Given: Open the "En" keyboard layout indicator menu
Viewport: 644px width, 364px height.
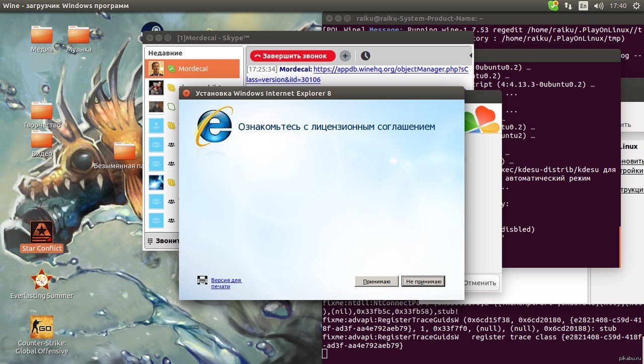Looking at the screenshot, I should 583,6.
